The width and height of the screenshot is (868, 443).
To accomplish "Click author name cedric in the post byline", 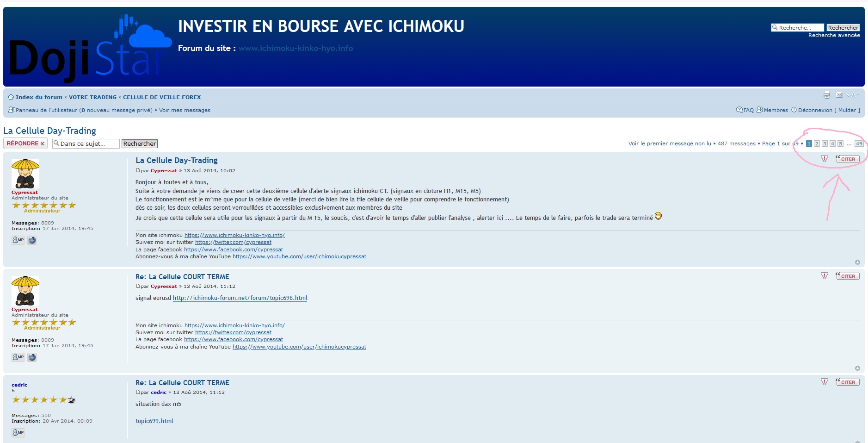I will [158, 393].
